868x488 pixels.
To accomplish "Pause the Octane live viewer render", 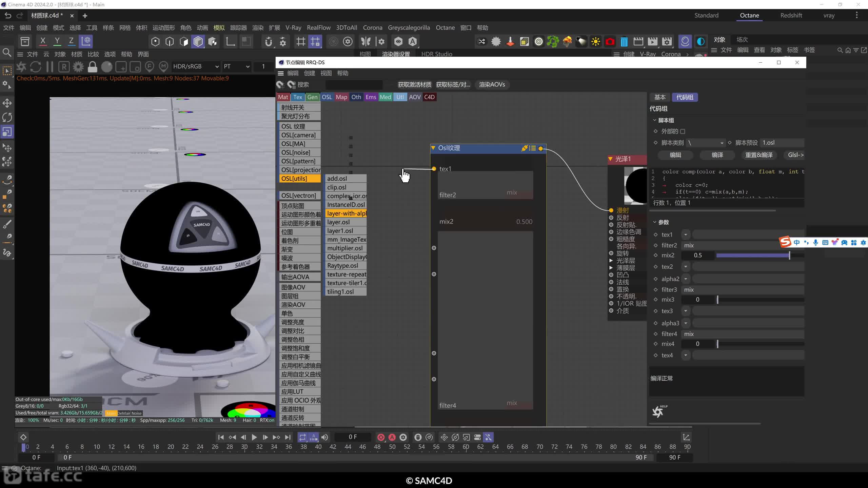I will (50, 67).
